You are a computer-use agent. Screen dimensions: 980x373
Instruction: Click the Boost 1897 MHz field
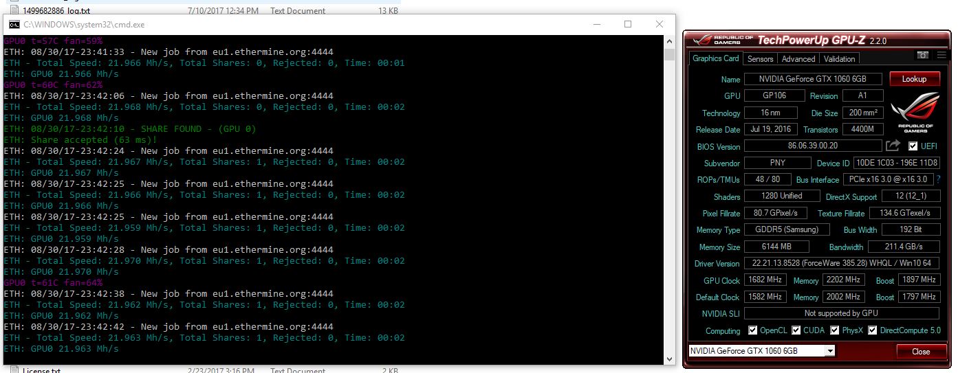tap(919, 280)
